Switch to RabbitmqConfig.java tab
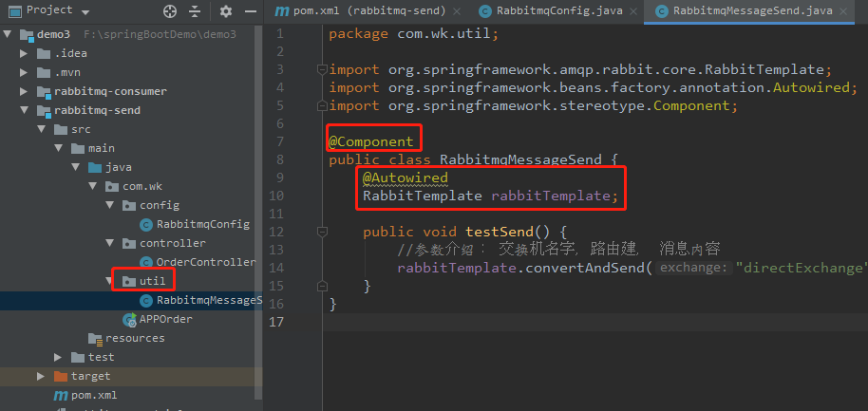Screen dimensions: 868x411 coord(558,11)
